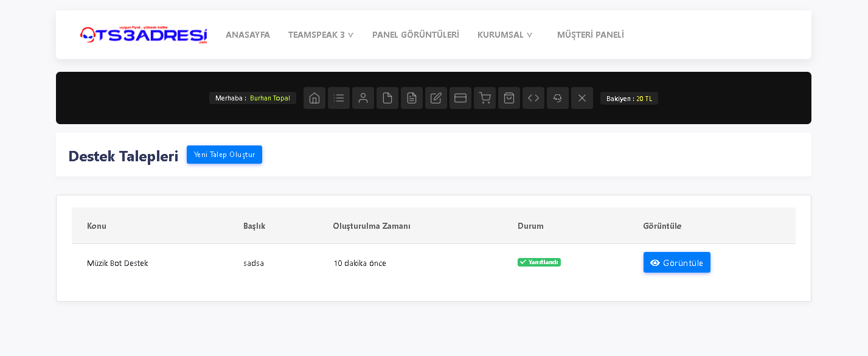Click the Destek Talepleri heading

tap(123, 156)
